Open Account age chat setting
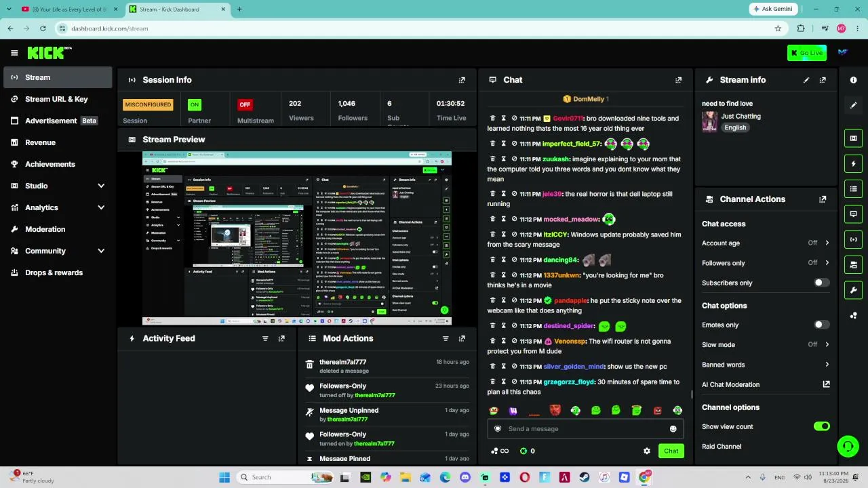This screenshot has width=868, height=488. click(766, 243)
